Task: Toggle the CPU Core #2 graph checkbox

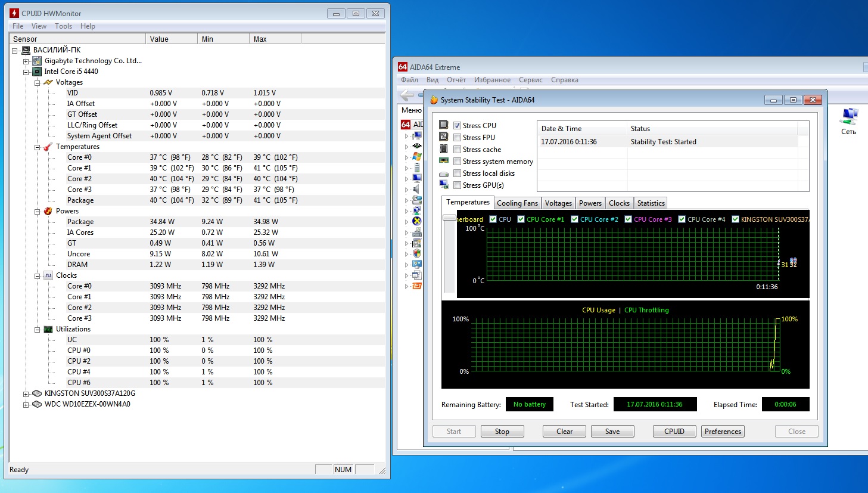Action: click(x=574, y=219)
